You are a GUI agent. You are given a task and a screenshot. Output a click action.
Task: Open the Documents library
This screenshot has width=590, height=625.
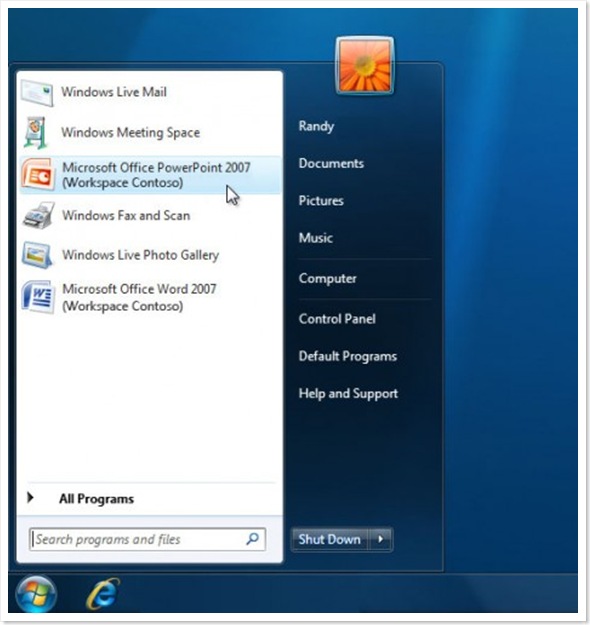pos(331,163)
